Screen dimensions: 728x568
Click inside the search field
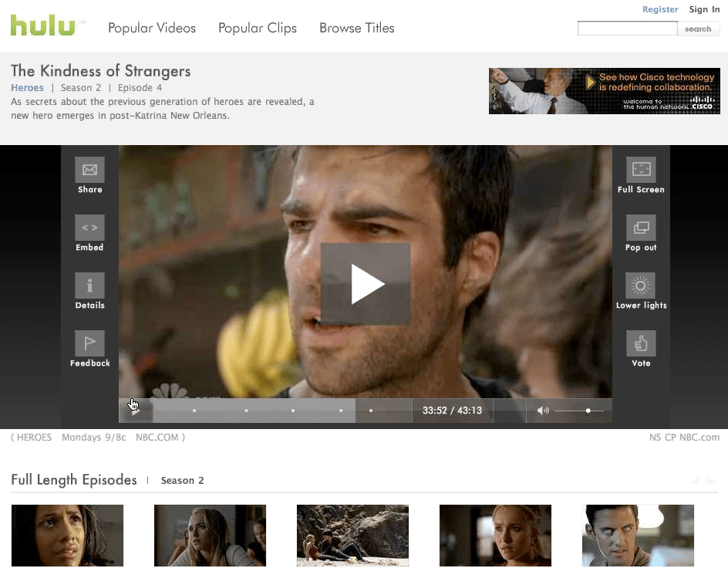tap(627, 27)
